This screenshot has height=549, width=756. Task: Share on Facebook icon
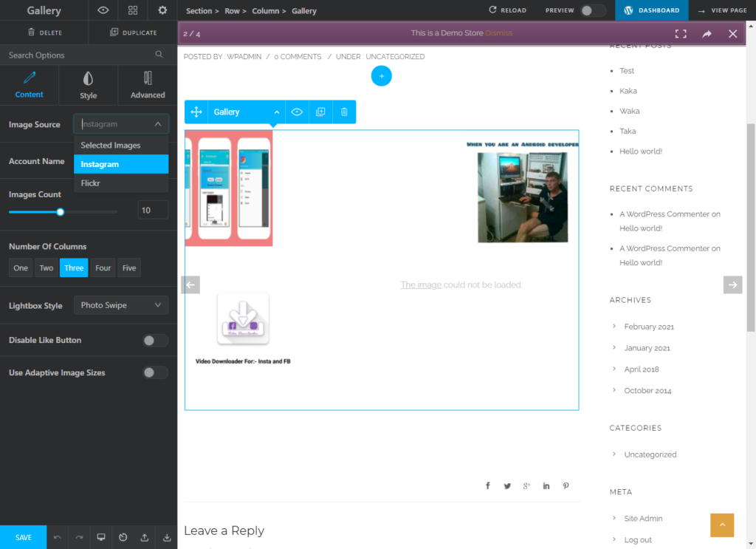(488, 485)
